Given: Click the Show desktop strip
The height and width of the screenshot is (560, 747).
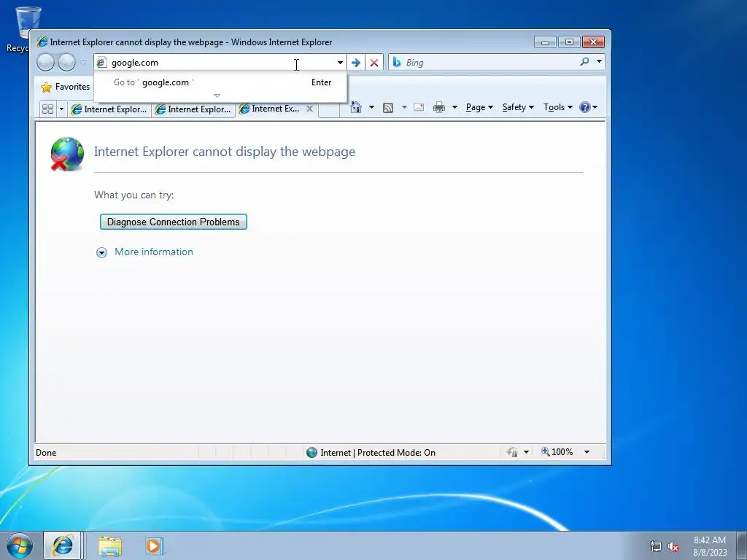Looking at the screenshot, I should 742,545.
